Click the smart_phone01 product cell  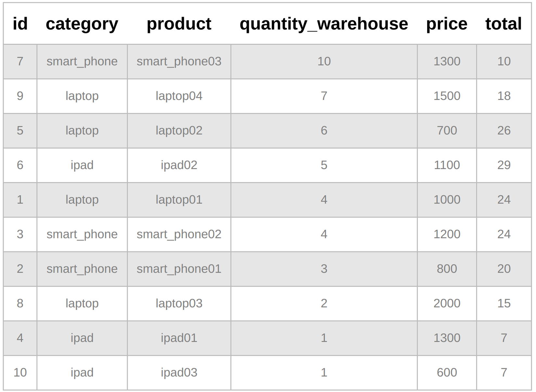(x=179, y=269)
